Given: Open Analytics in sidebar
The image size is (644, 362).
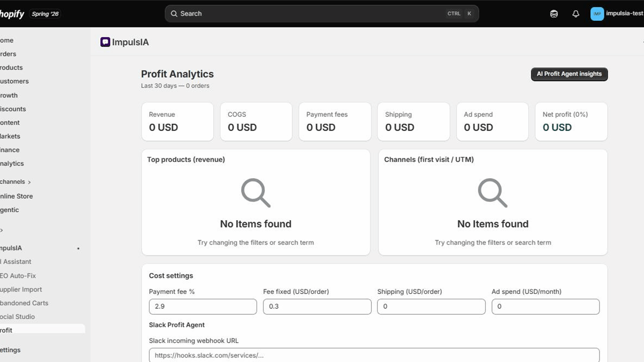Looking at the screenshot, I should [12, 164].
